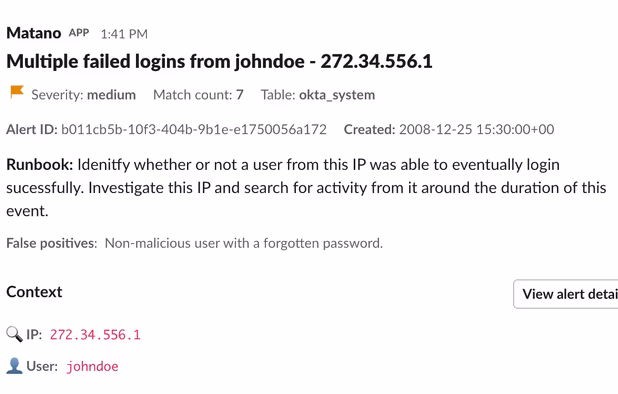Click the orange severity flag icon
The height and width of the screenshot is (394, 618).
[x=17, y=92]
